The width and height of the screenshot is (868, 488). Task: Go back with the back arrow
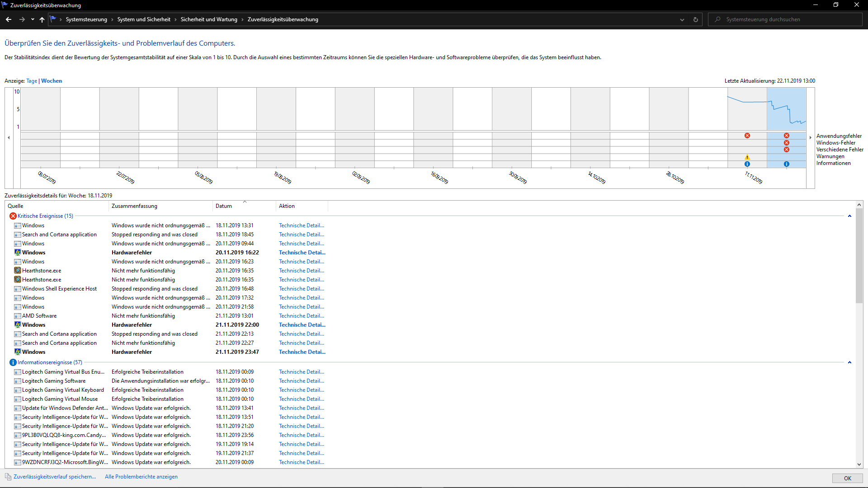pos(9,19)
